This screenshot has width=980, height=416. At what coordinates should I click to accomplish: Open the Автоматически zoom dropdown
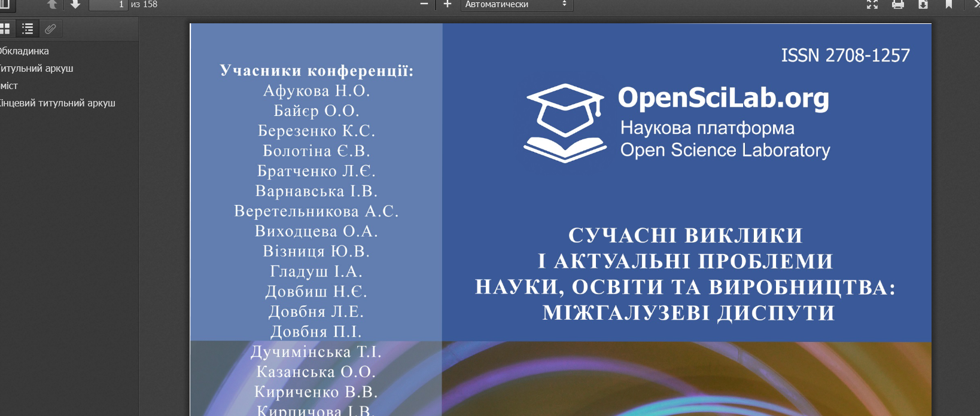point(516,5)
